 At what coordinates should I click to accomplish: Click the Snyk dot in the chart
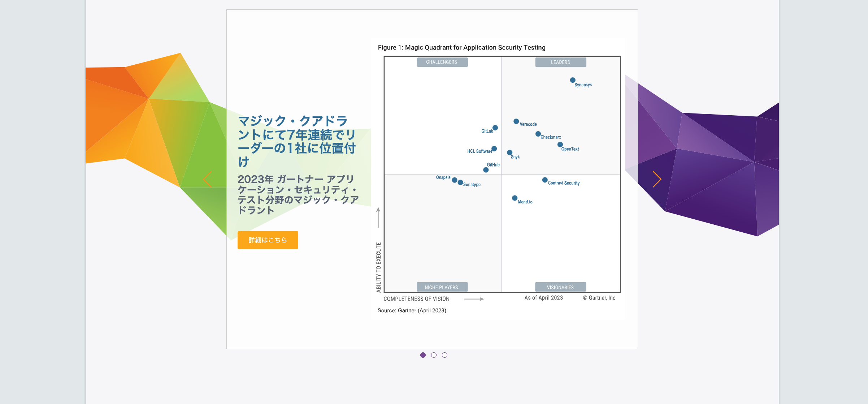coord(509,152)
